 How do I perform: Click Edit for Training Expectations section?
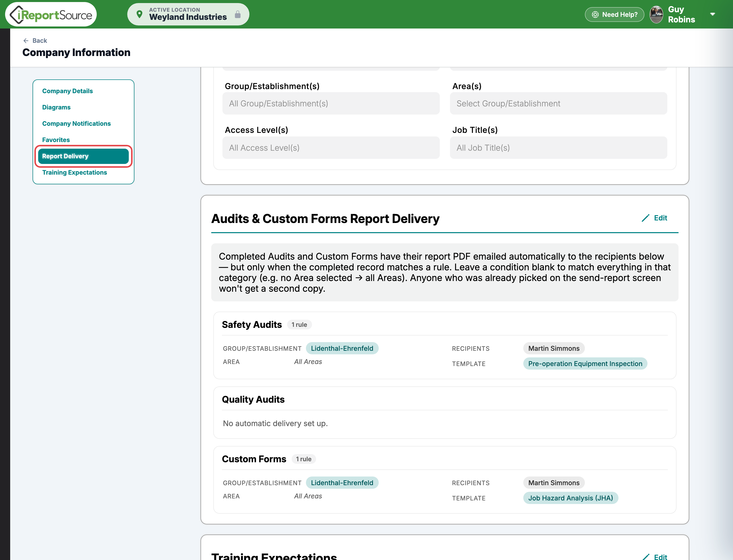pos(655,556)
